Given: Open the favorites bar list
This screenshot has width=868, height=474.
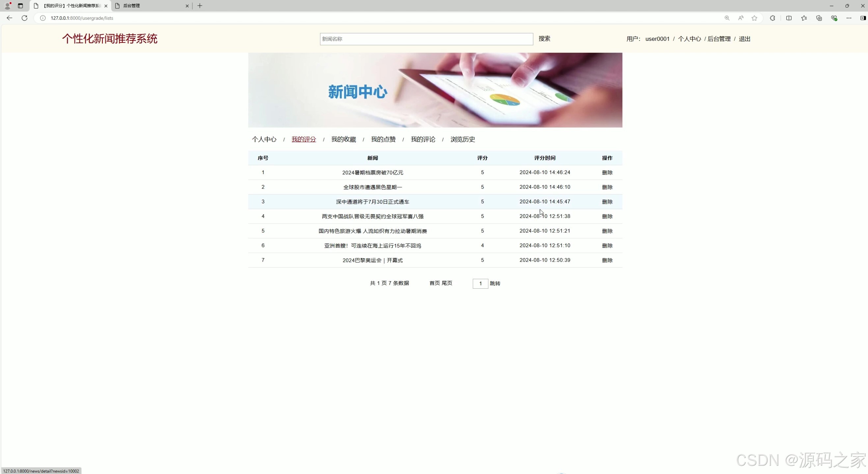Looking at the screenshot, I should [804, 18].
